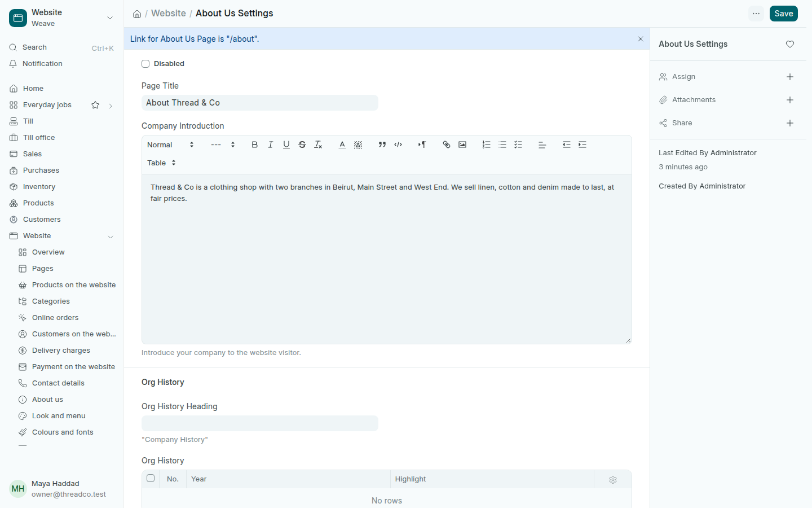
Task: Create a checklist in the editor
Action: (x=518, y=145)
